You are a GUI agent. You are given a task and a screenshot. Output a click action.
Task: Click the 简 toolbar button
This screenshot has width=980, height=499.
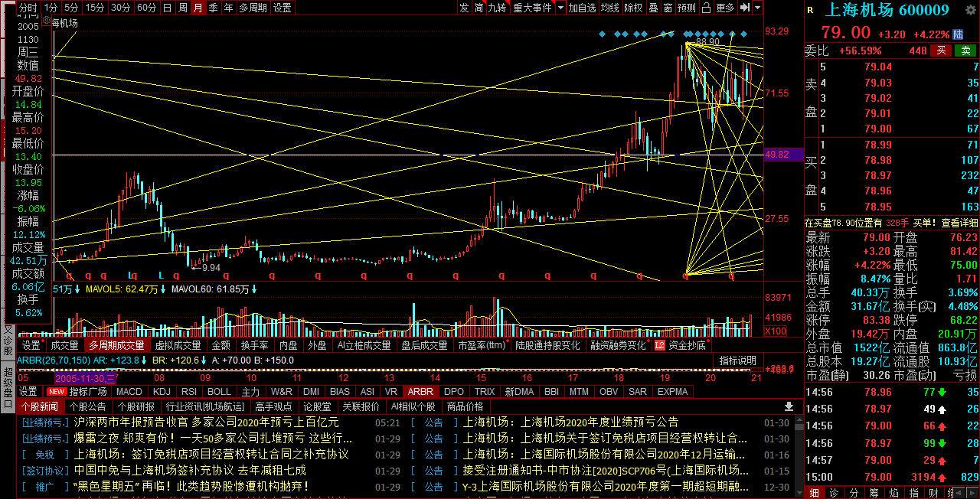click(479, 8)
